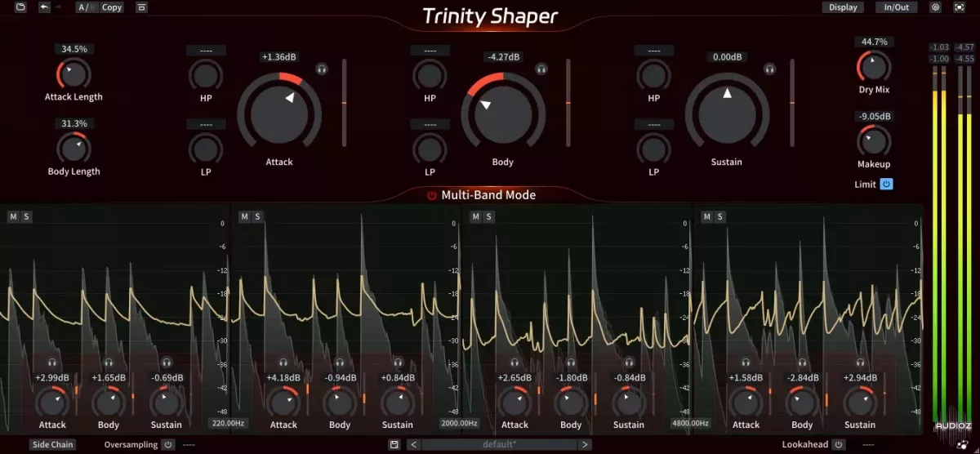Mute the first band with M button
The image size is (980, 454).
click(13, 216)
